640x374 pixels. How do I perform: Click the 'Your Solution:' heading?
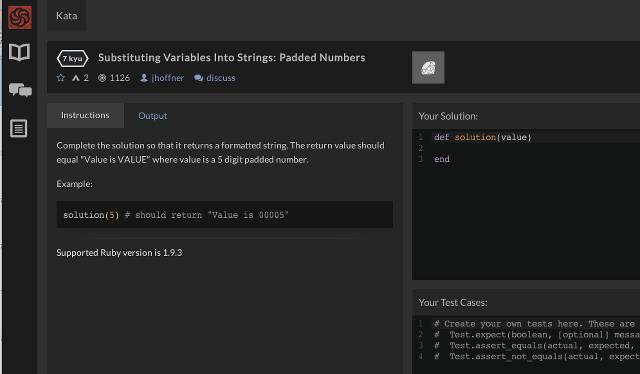point(448,116)
